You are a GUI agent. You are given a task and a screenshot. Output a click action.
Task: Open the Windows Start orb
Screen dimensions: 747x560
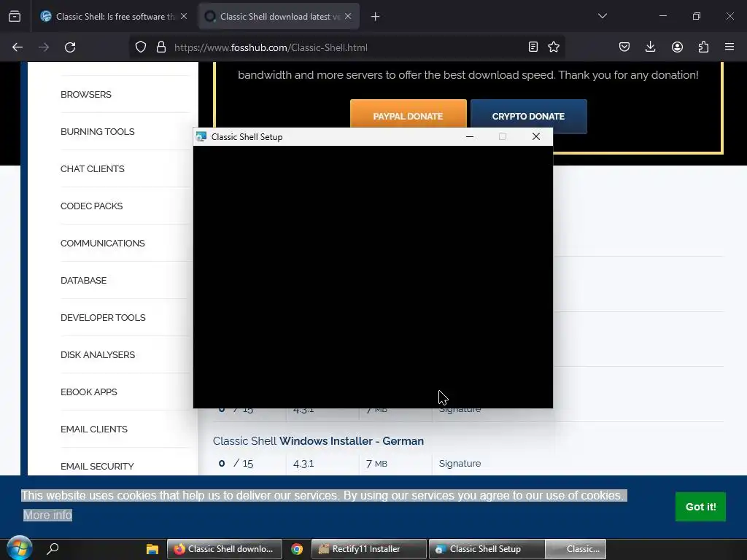pos(20,548)
